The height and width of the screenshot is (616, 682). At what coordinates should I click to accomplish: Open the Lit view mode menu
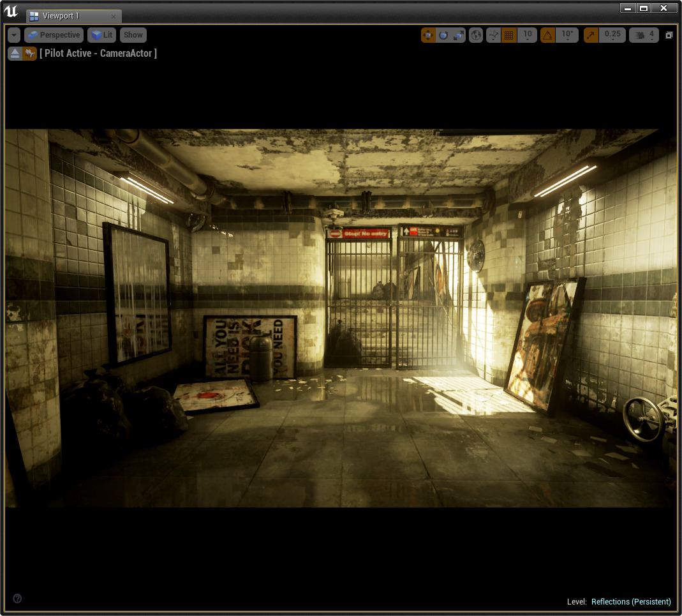point(102,35)
